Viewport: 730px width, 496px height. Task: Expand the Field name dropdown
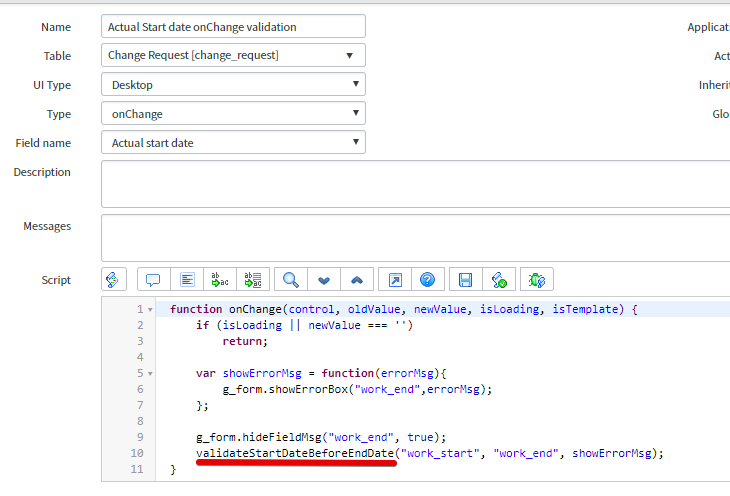tap(233, 143)
